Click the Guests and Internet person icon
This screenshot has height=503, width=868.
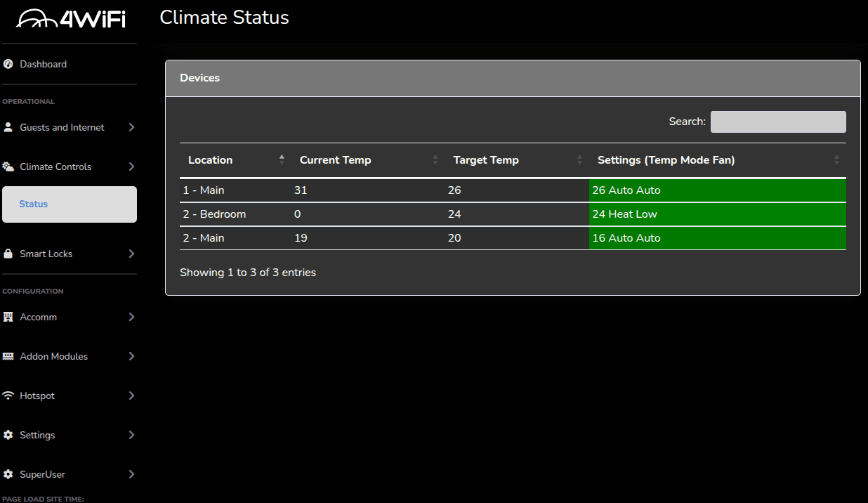pyautogui.click(x=8, y=127)
